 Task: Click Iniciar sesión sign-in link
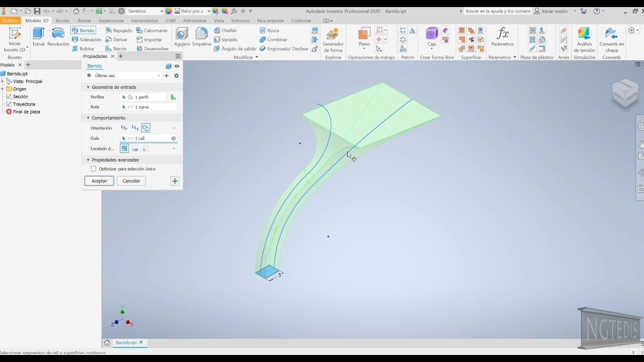pos(550,11)
